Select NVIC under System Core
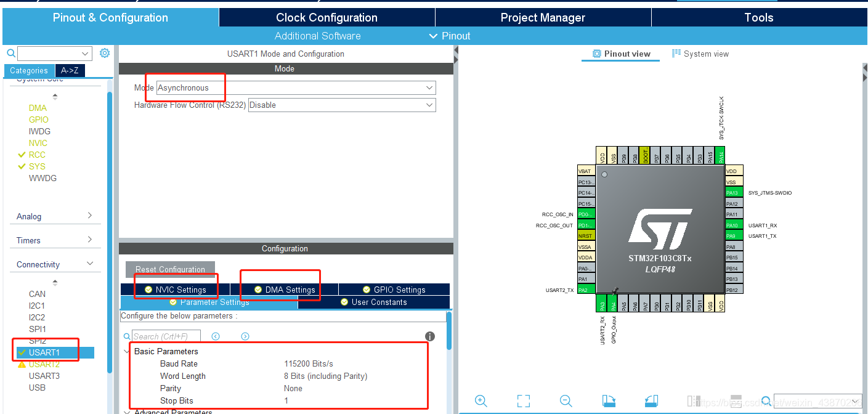868x414 pixels. tap(38, 143)
